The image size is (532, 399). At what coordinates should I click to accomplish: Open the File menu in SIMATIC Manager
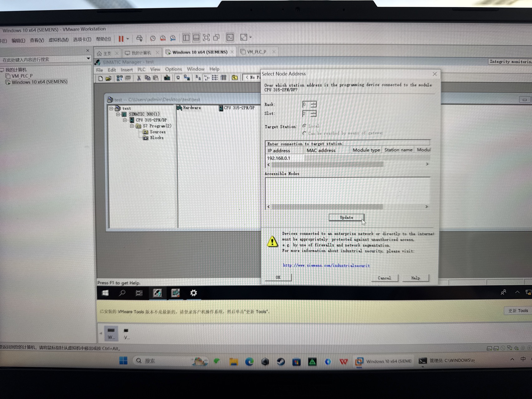99,70
